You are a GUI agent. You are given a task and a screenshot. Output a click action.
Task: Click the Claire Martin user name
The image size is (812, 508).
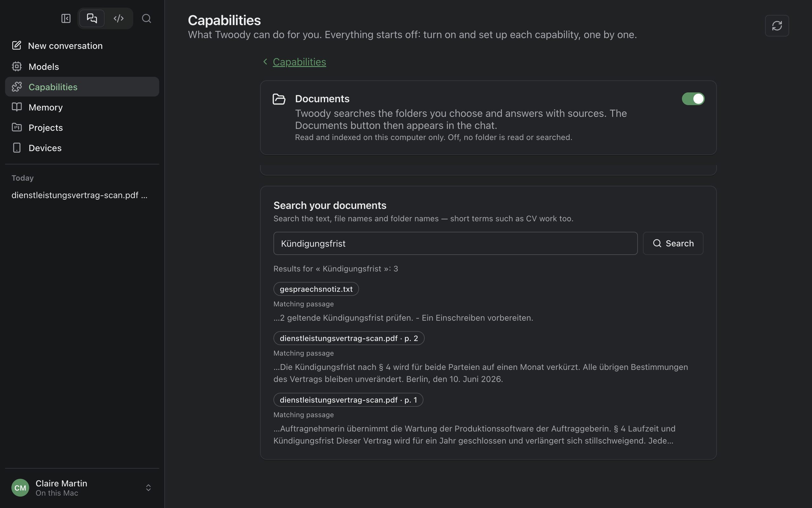[x=62, y=483]
